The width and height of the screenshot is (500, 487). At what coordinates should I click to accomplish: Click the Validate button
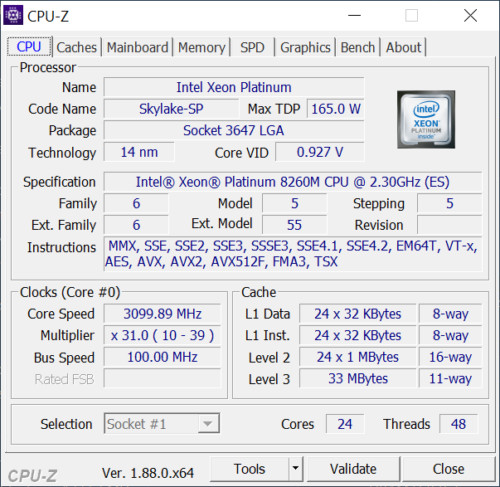(353, 469)
